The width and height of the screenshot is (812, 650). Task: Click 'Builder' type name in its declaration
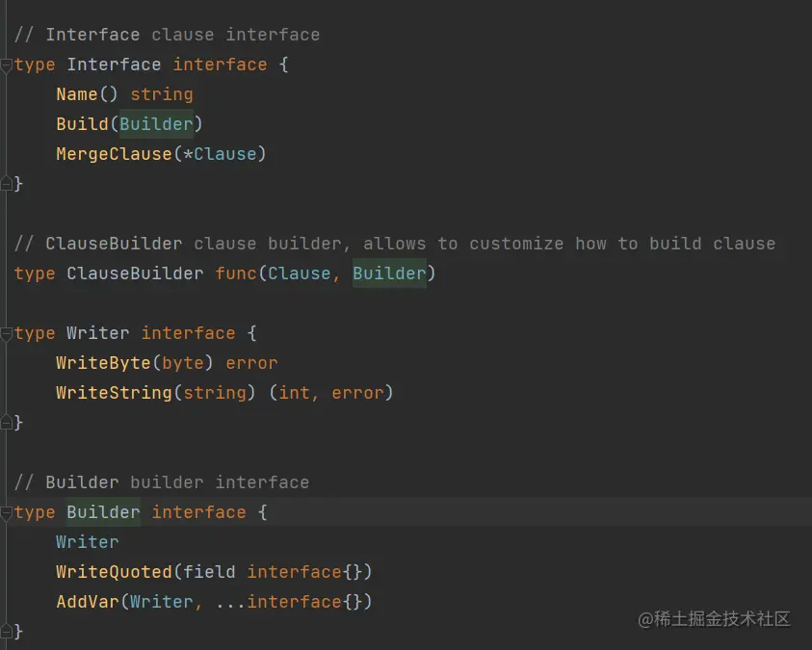point(103,512)
